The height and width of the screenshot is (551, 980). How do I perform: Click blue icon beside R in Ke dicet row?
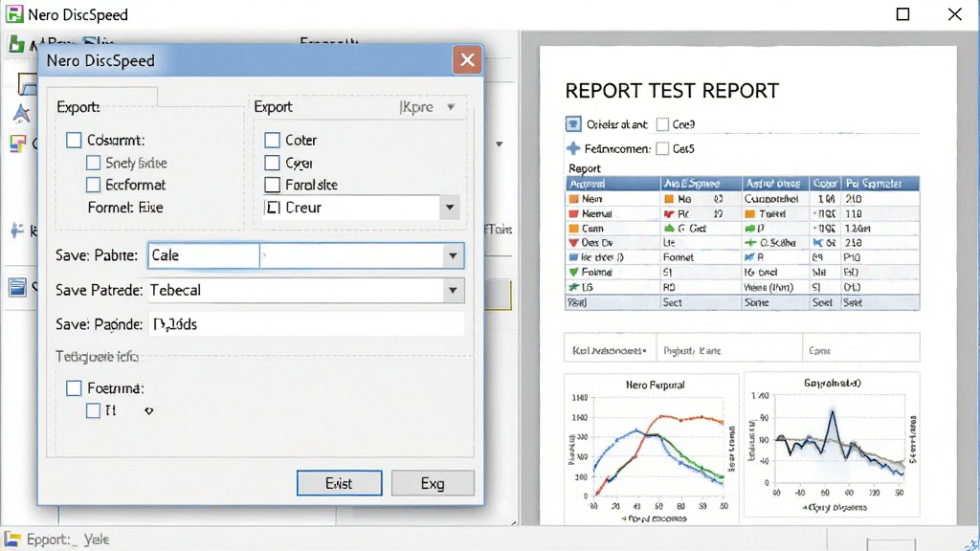[750, 257]
